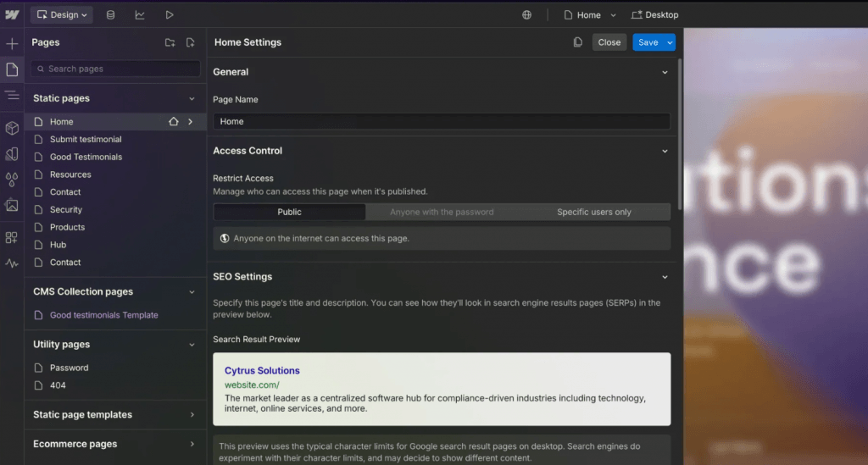The height and width of the screenshot is (465, 868).
Task: Click the Webflow logo icon
Action: [x=12, y=15]
